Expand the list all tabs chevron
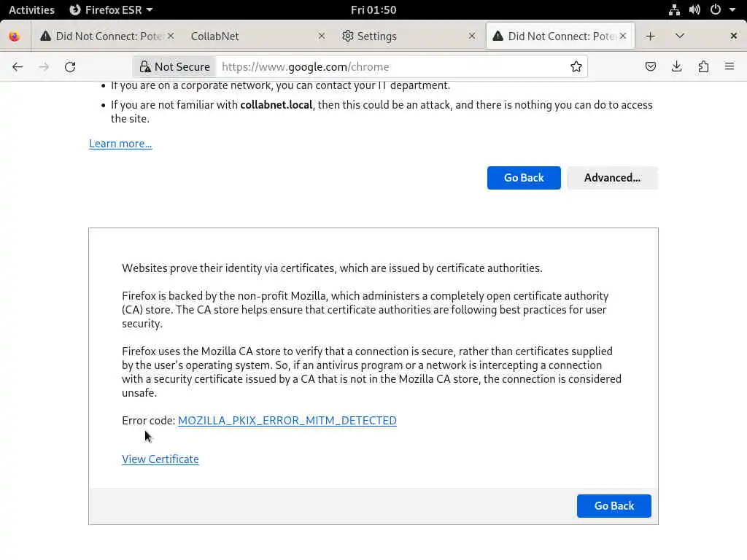This screenshot has width=747, height=560. click(680, 36)
